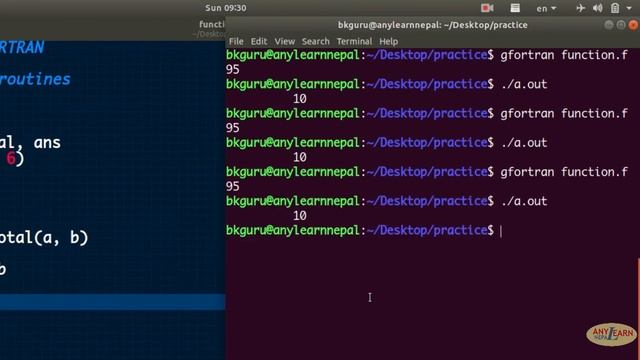Screen dimensions: 640x360
Task: Open the File menu in terminal
Action: [236, 41]
